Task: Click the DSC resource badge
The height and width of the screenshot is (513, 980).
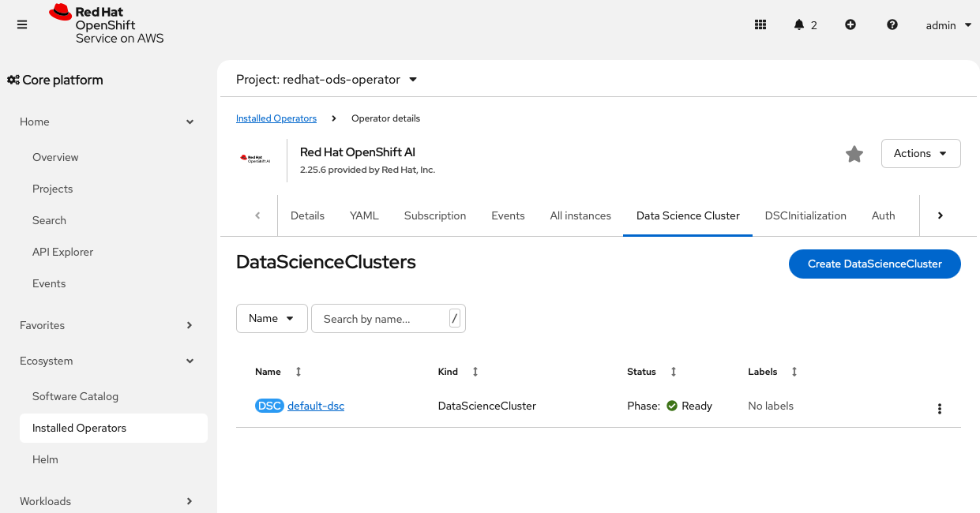Action: point(269,406)
